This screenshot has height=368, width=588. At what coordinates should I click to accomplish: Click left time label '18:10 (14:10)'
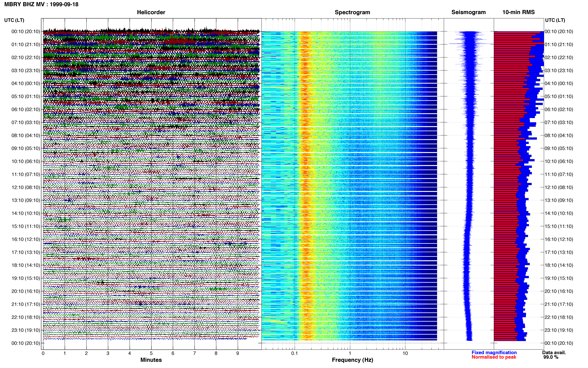tap(26, 265)
